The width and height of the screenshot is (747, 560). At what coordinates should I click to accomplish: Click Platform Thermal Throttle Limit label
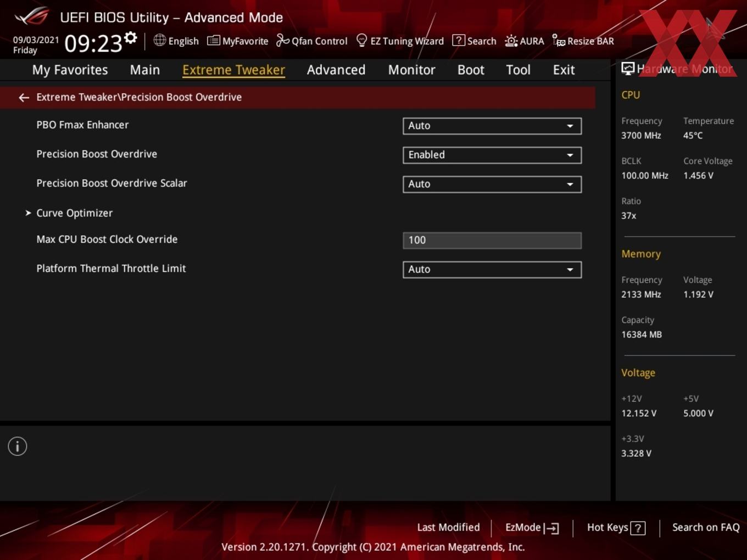[111, 268]
